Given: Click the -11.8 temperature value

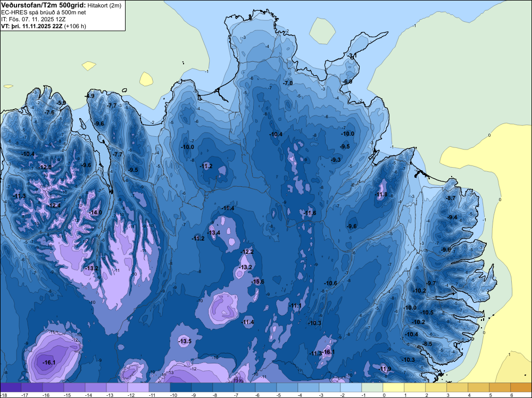Looking at the screenshot, I should 381,194.
